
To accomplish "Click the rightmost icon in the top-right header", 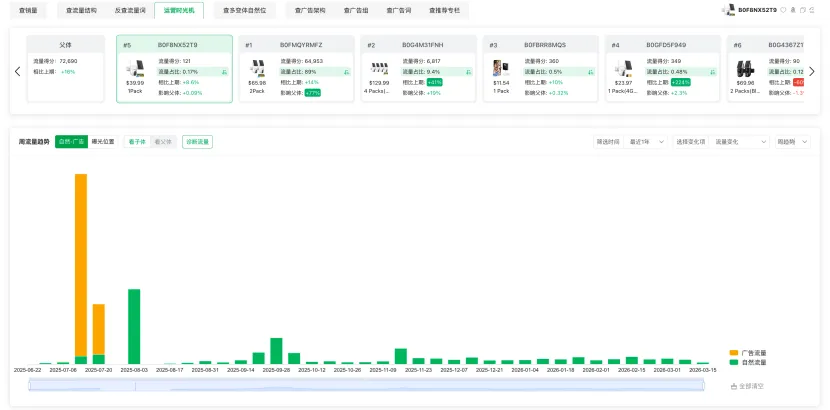I will coord(810,10).
